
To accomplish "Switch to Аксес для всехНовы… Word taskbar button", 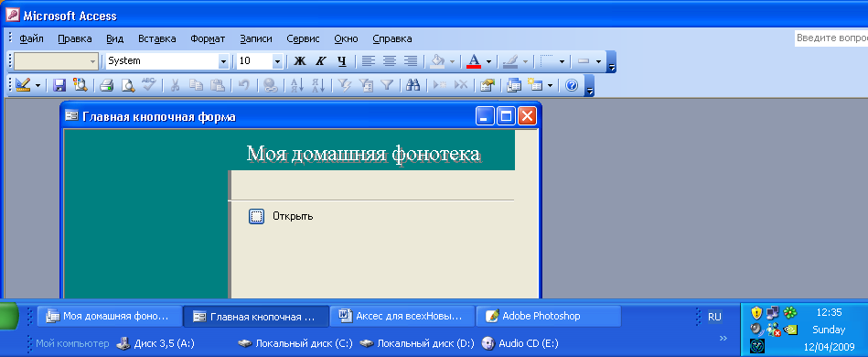I will [402, 316].
